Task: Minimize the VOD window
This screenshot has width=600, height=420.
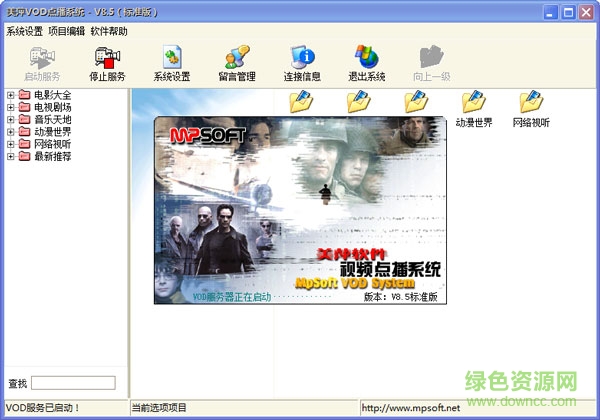Action: [550, 13]
